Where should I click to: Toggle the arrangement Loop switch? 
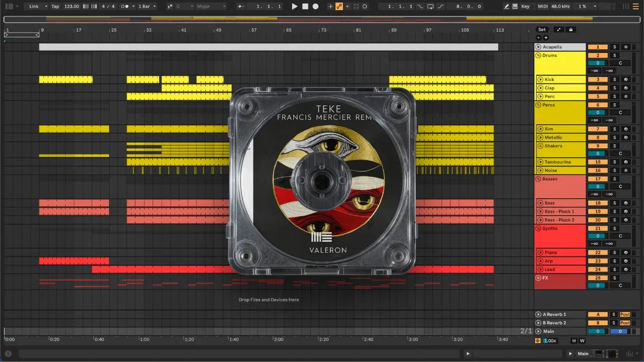(431, 7)
